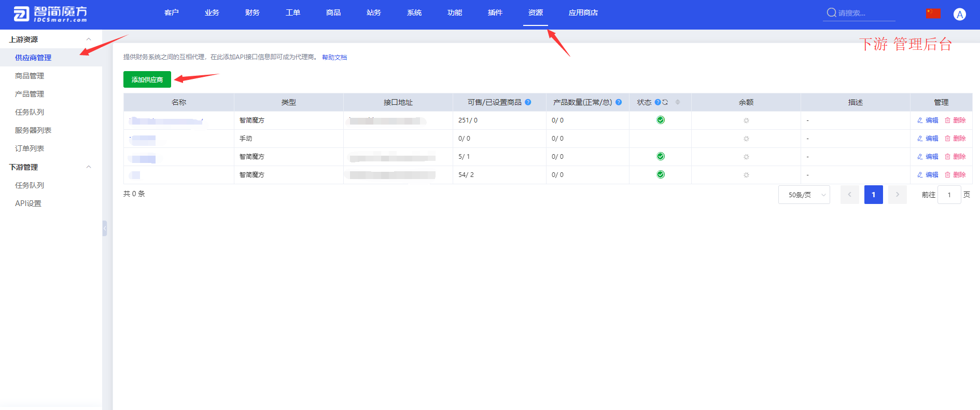
Task: Click the 智简魔方 IDCSmart logo
Action: 50,14
